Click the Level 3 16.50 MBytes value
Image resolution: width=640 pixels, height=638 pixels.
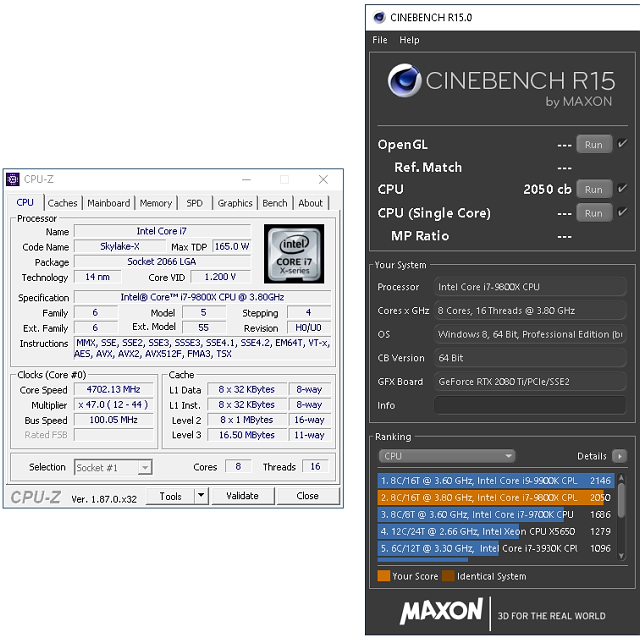247,435
